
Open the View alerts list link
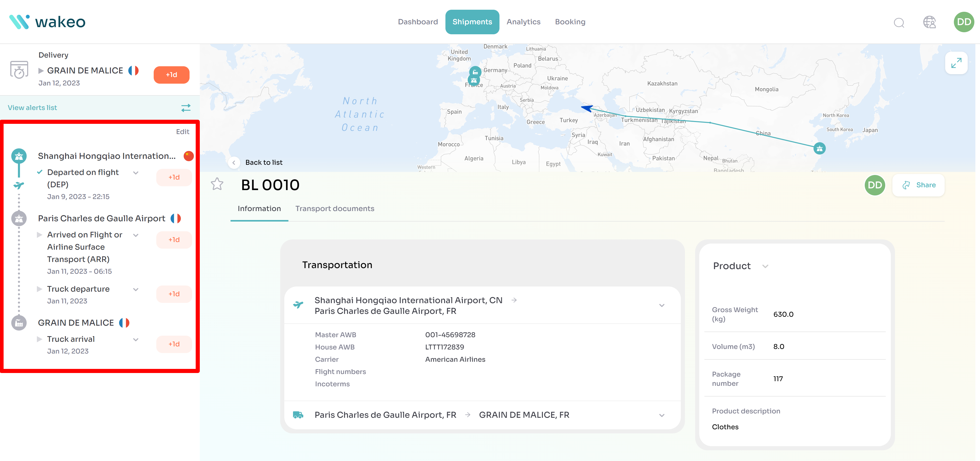coord(32,108)
